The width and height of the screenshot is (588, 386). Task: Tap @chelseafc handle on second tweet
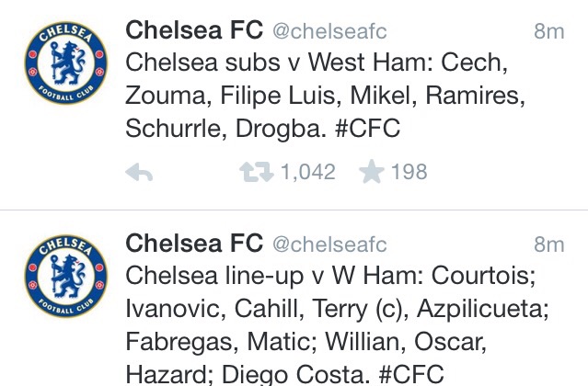click(x=329, y=244)
